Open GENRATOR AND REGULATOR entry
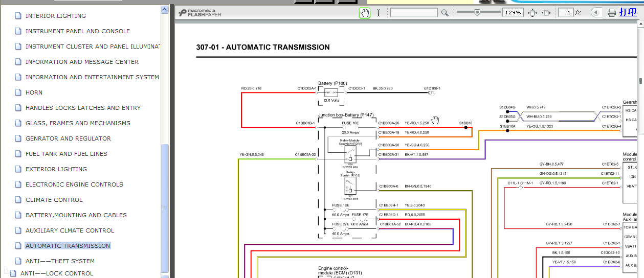 point(68,138)
